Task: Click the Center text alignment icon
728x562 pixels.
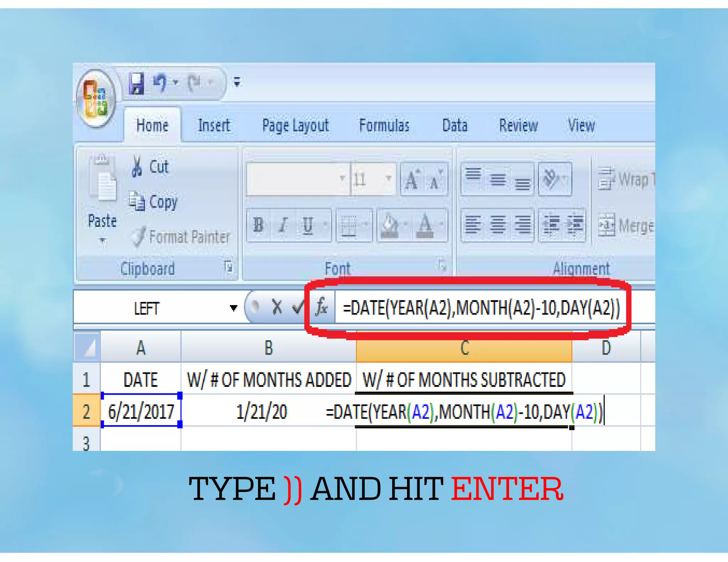Action: [498, 225]
